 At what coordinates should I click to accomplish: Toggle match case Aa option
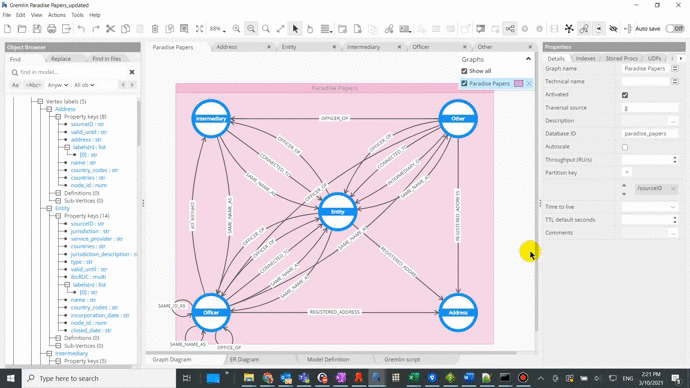point(15,85)
